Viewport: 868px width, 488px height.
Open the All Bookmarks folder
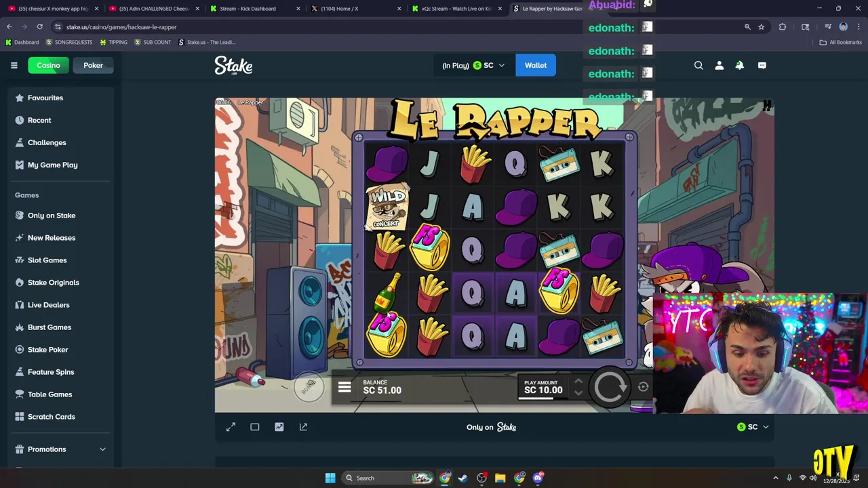point(841,42)
